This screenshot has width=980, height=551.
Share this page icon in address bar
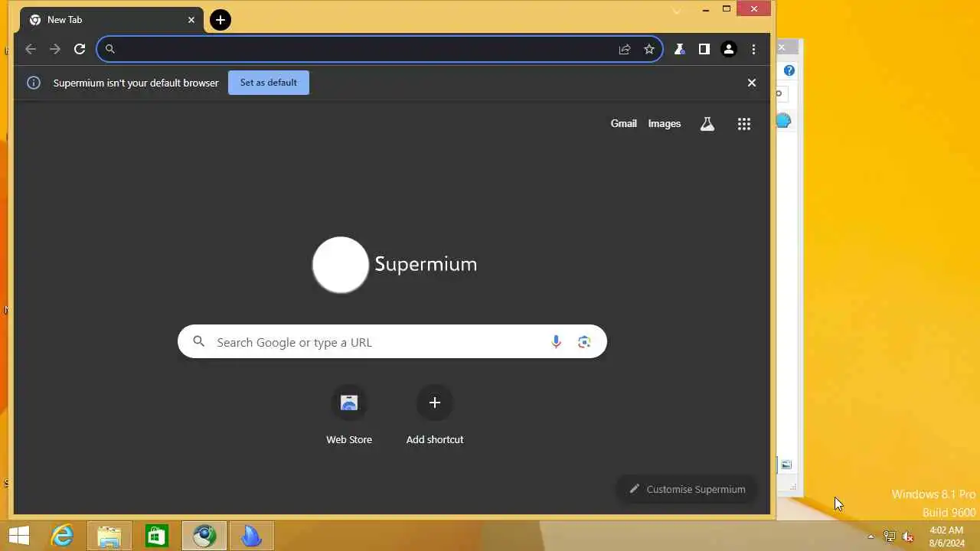[x=625, y=49]
